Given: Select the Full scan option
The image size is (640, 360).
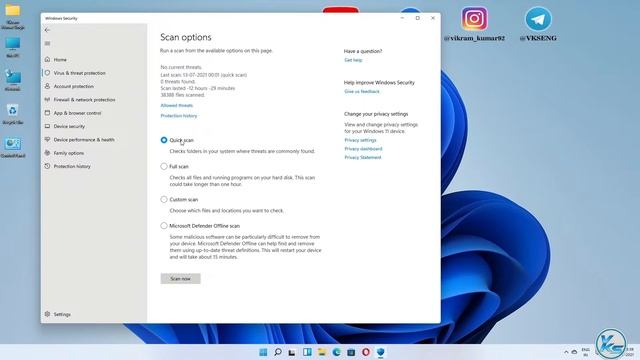Looking at the screenshot, I should pos(164,167).
